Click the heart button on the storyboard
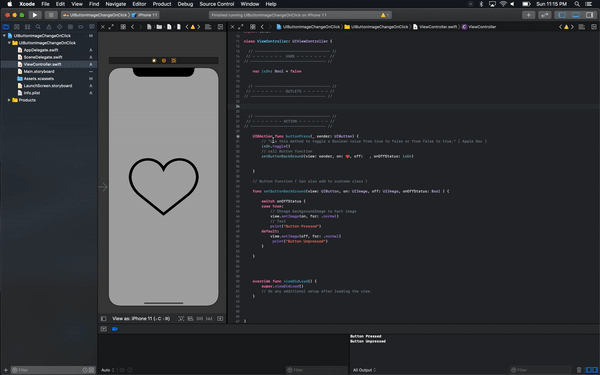Viewport: 600px width, 375px height. (x=163, y=186)
